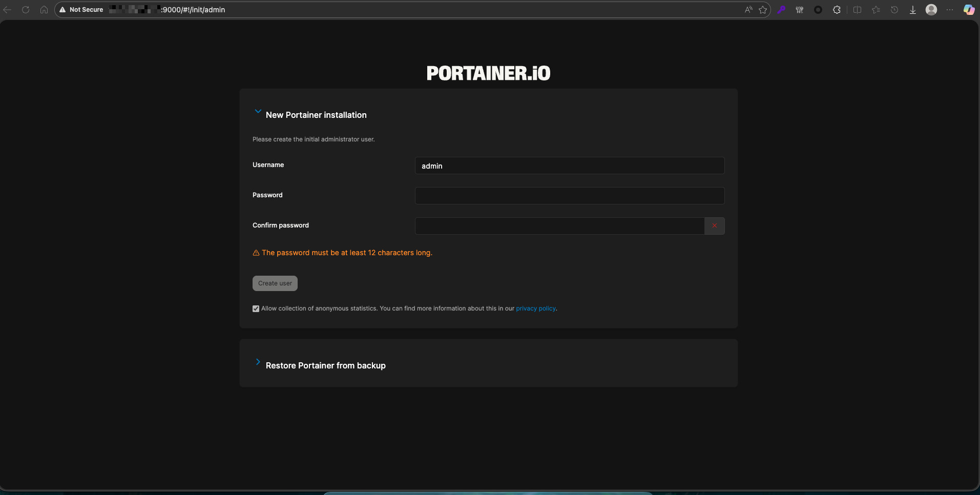Viewport: 980px width, 495px height.
Task: Click the browser Extensions puzzle icon
Action: (837, 10)
